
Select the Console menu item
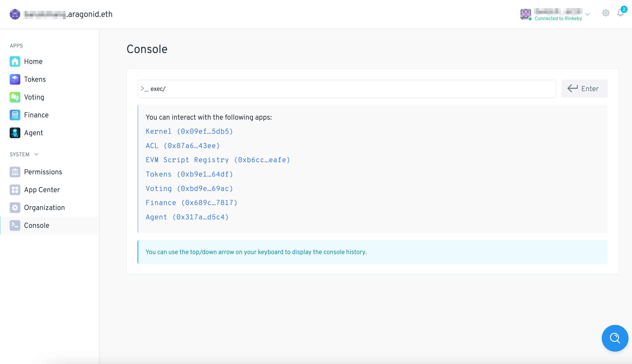click(x=36, y=225)
